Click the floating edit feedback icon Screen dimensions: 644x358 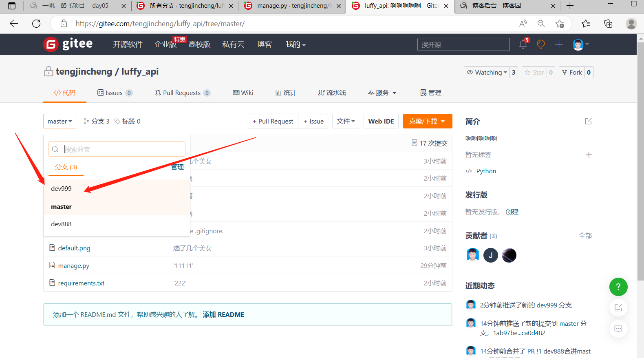click(618, 308)
